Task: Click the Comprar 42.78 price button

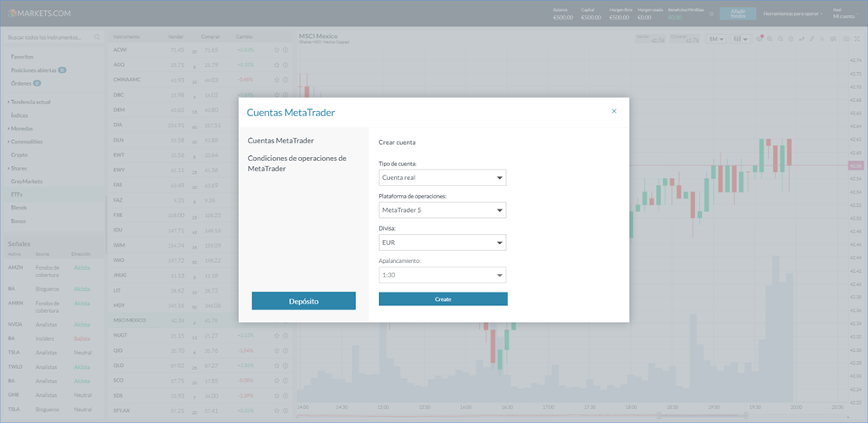Action: [685, 39]
